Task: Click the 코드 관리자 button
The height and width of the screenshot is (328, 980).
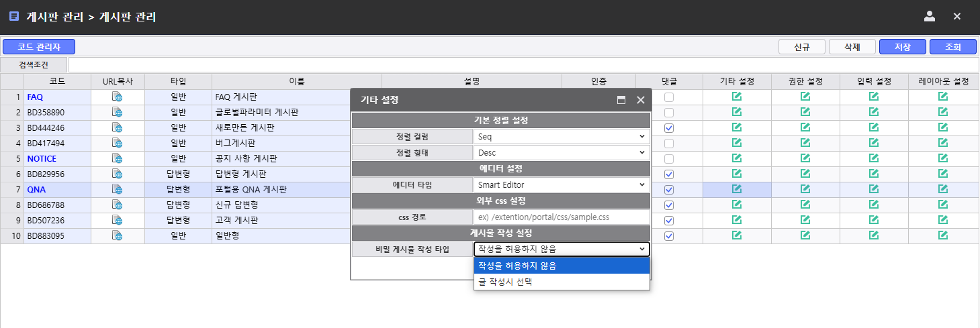Action: click(x=39, y=47)
